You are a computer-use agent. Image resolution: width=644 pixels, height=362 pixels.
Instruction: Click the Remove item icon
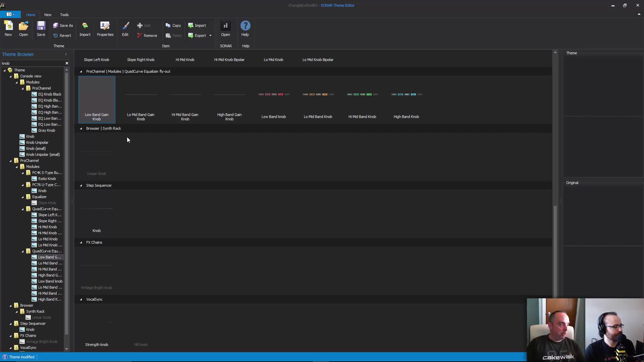coord(140,36)
